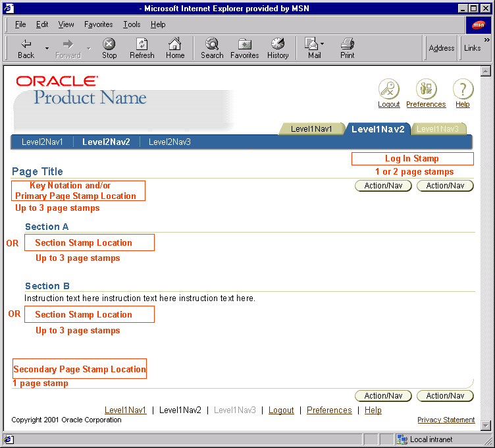This screenshot has width=495, height=448.
Task: Open the Favorites menu in menu bar
Action: point(98,24)
